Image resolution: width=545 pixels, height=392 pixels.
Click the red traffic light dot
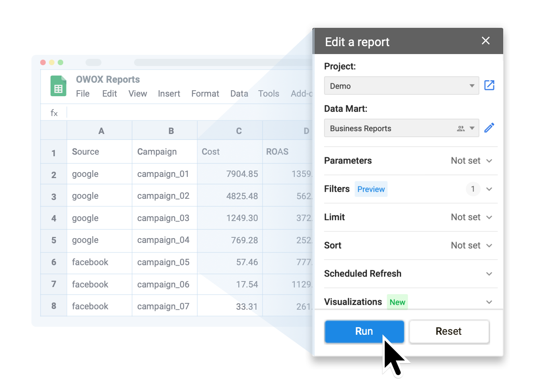43,62
